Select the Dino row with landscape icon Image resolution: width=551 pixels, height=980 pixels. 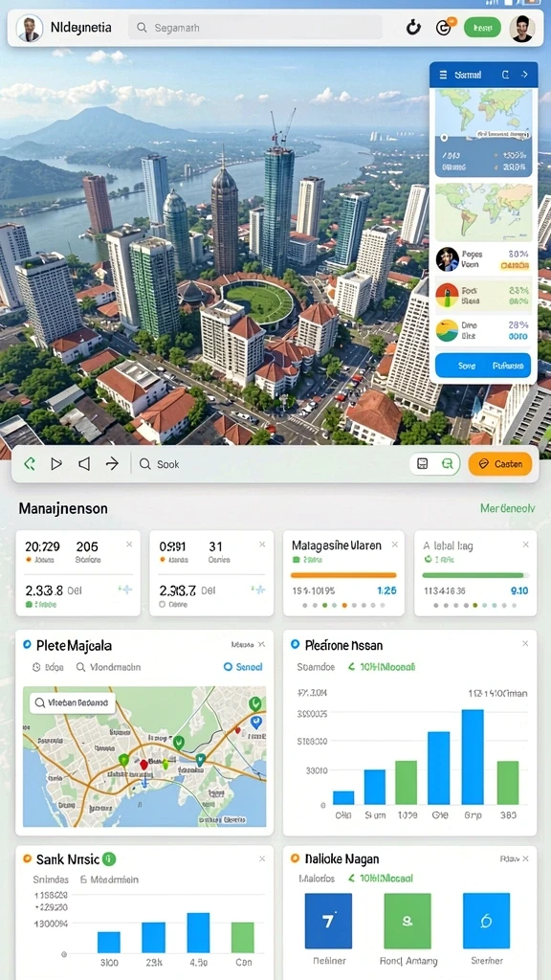[483, 330]
